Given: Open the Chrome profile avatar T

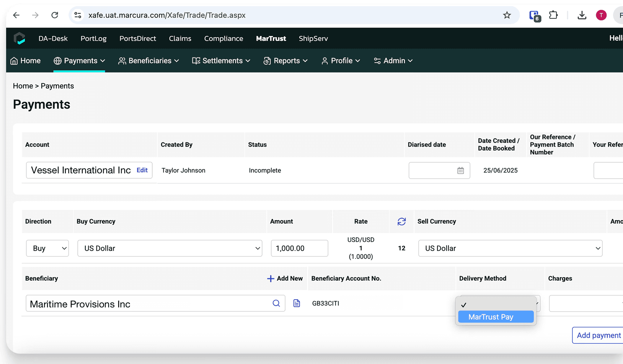Looking at the screenshot, I should tap(601, 15).
